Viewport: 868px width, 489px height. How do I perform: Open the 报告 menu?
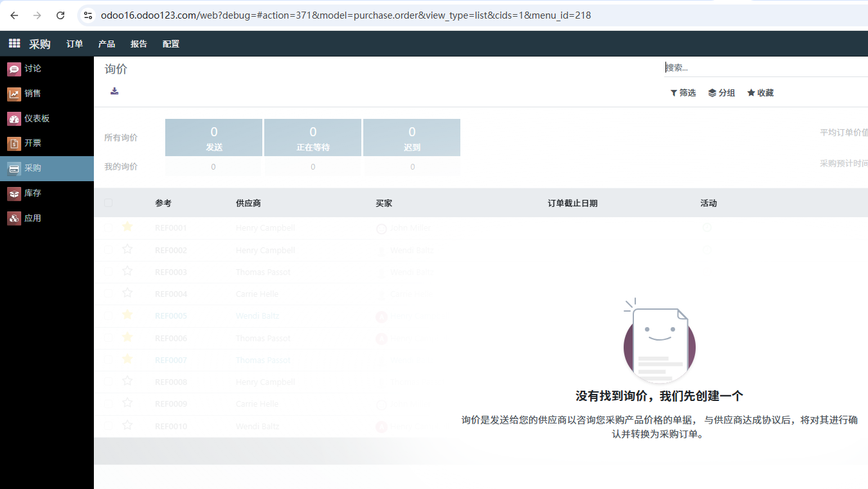(139, 44)
